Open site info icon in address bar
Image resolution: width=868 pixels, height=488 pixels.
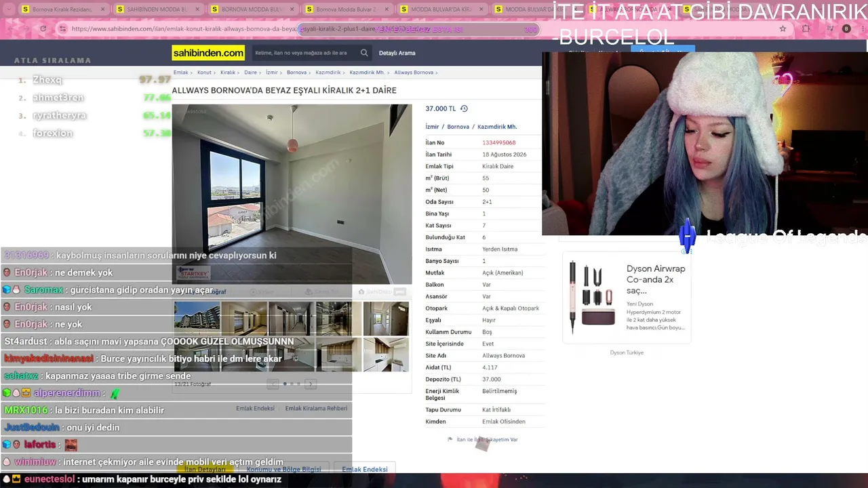(x=62, y=29)
